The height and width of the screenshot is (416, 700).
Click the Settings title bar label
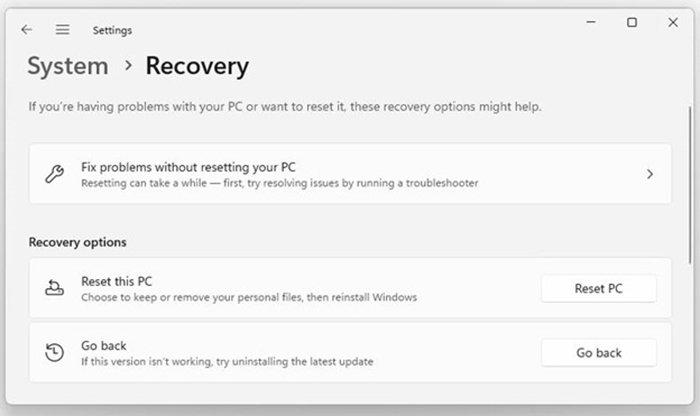(x=112, y=30)
